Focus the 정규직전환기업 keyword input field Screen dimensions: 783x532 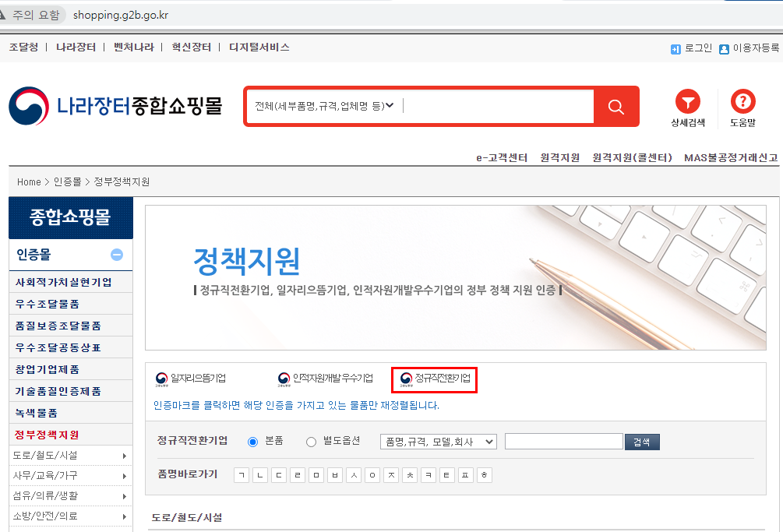point(564,441)
